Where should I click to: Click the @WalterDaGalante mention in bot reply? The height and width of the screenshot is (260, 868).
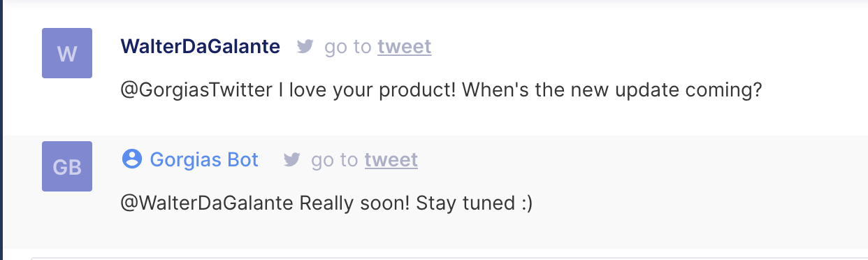tap(208, 204)
